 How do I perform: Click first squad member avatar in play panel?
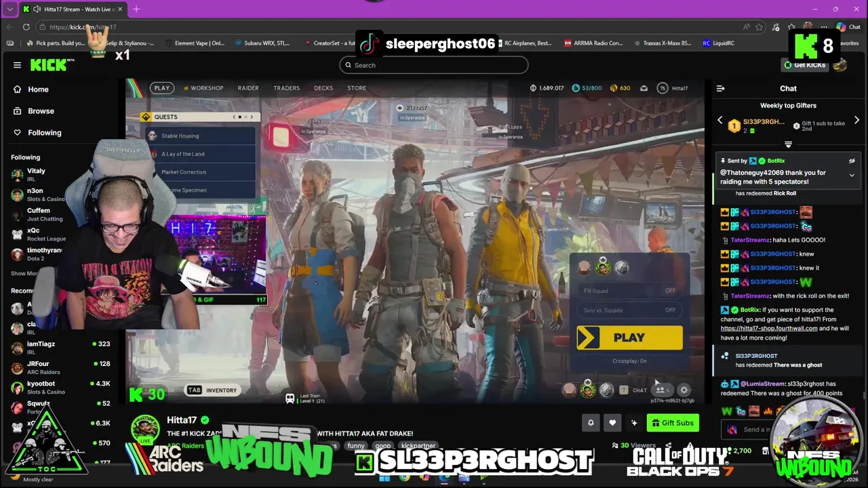point(585,268)
